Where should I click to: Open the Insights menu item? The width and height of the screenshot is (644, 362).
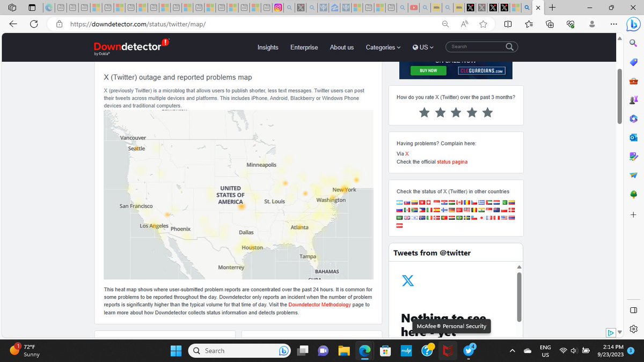click(268, 47)
